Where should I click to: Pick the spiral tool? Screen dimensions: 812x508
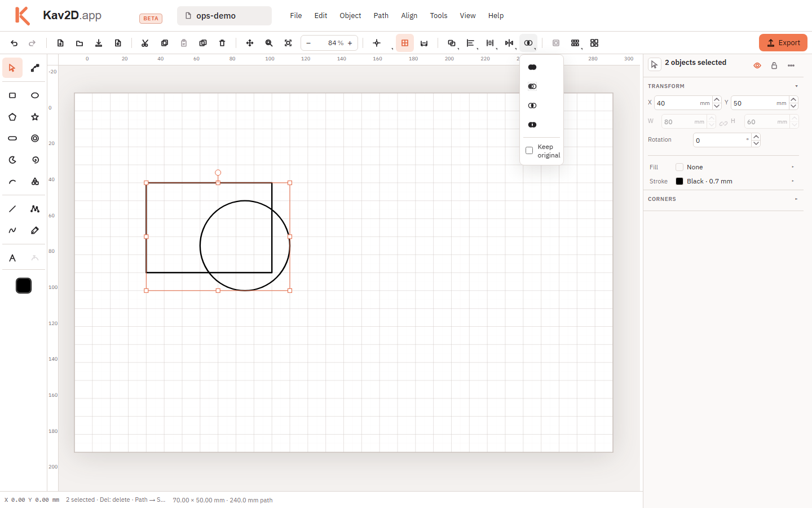pos(35,160)
